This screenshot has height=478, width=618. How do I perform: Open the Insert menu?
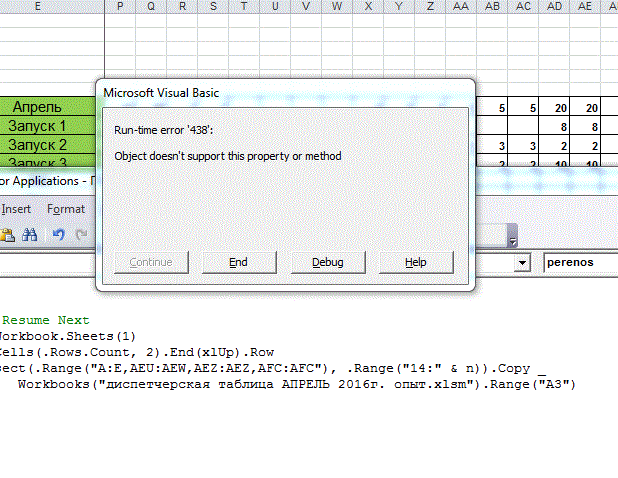click(x=16, y=209)
